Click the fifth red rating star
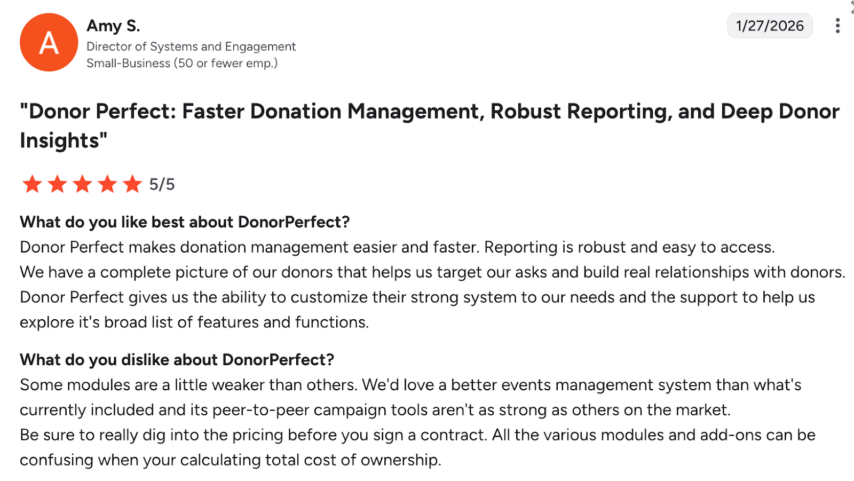The height and width of the screenshot is (481, 854). point(132,184)
